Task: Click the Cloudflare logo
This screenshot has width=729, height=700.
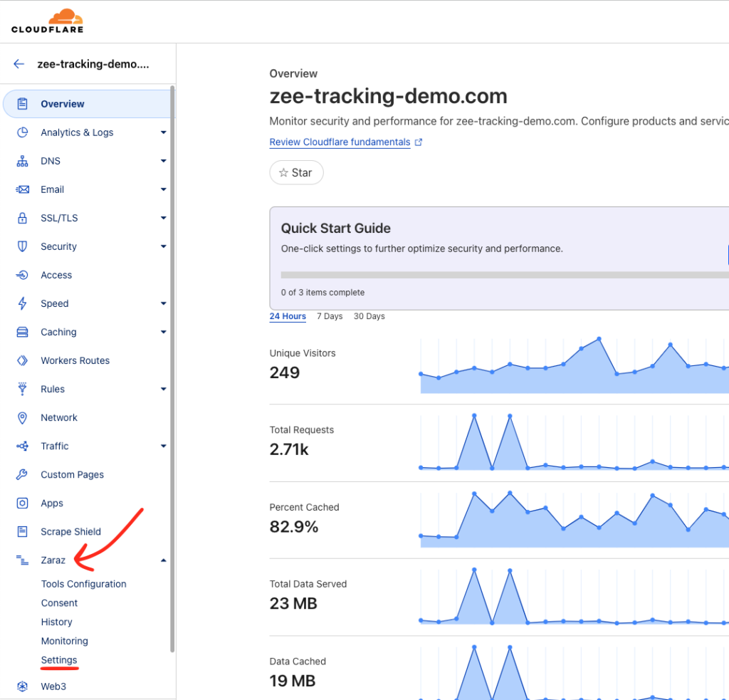Action: pyautogui.click(x=48, y=21)
